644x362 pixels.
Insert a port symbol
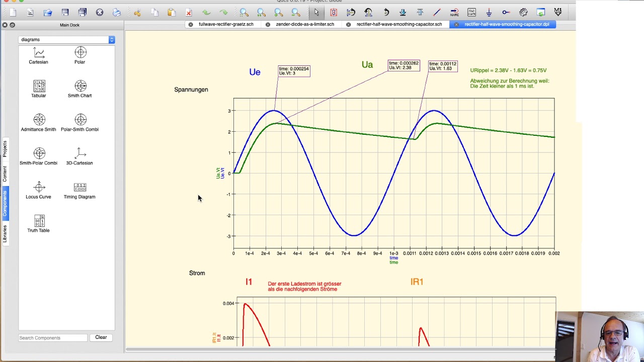(506, 13)
